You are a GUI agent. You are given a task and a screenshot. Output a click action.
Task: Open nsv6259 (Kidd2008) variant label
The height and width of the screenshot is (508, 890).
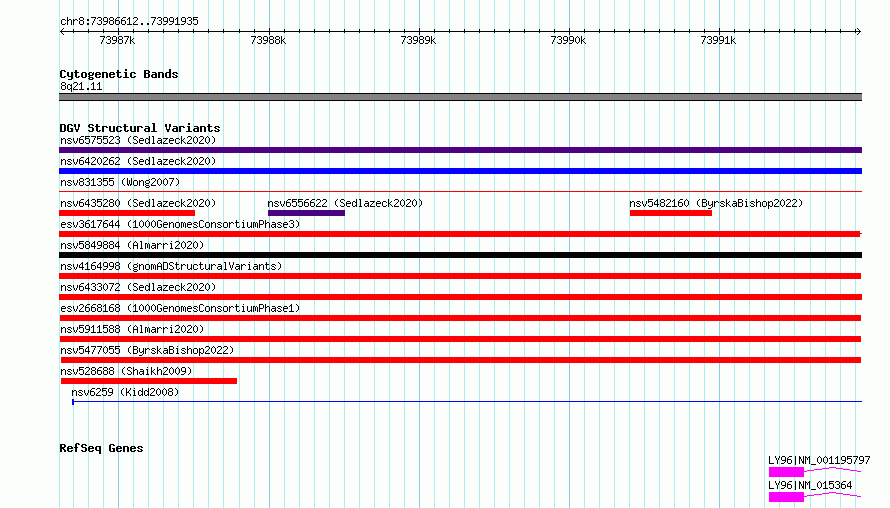click(125, 392)
